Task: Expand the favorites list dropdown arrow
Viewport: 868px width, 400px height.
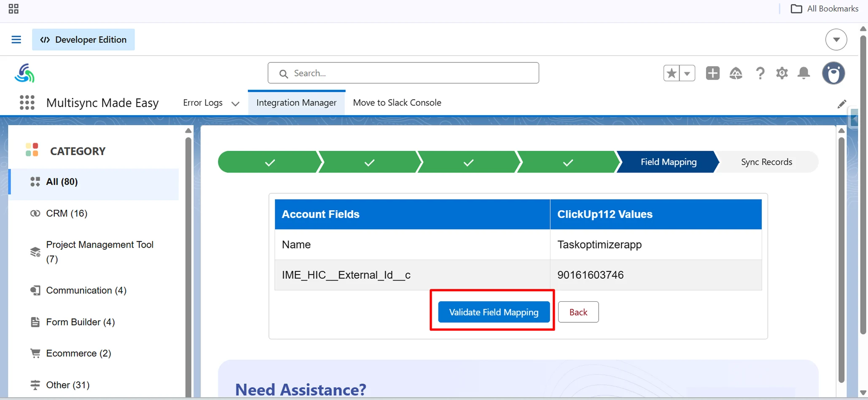Action: click(x=687, y=73)
